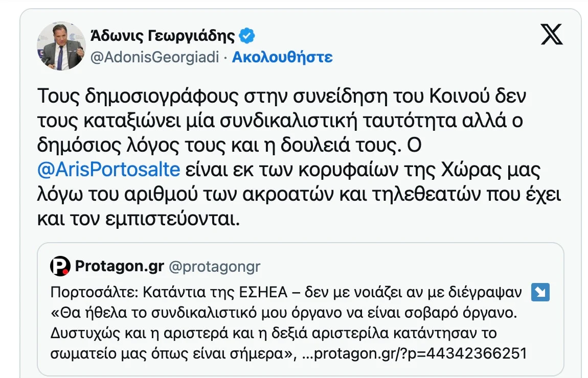588x378 pixels.
Task: Click the Protagon.gr account name
Action: 120,266
